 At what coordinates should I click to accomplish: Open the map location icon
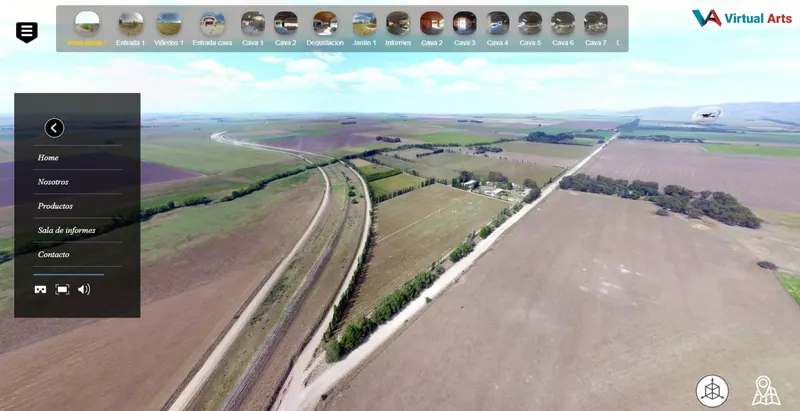(x=766, y=390)
